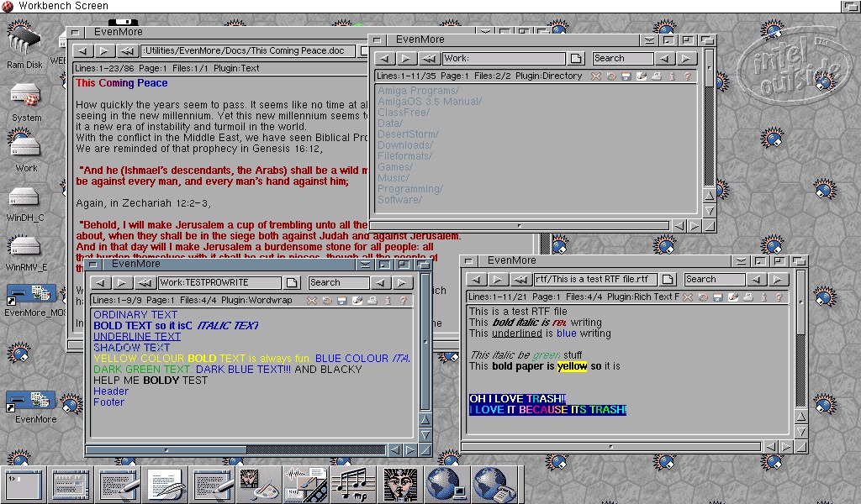Open the AmigaOS 3.5 Manual directory
The height and width of the screenshot is (504, 861).
pyautogui.click(x=429, y=102)
